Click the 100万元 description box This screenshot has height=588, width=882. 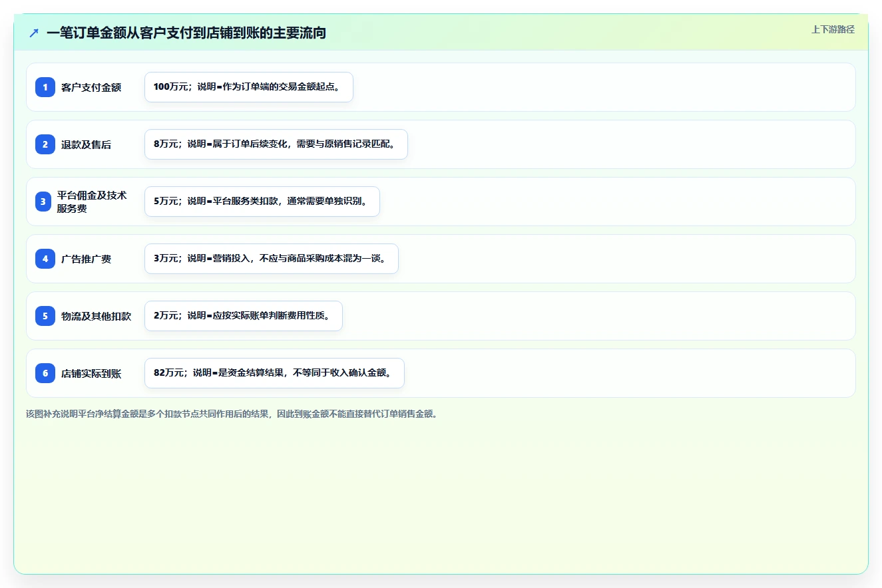pos(249,87)
